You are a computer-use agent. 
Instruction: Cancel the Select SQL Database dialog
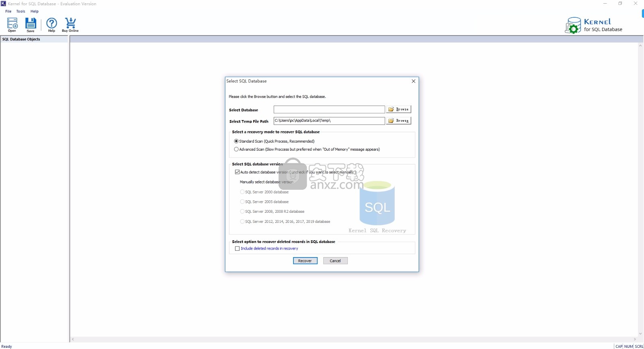click(x=335, y=261)
